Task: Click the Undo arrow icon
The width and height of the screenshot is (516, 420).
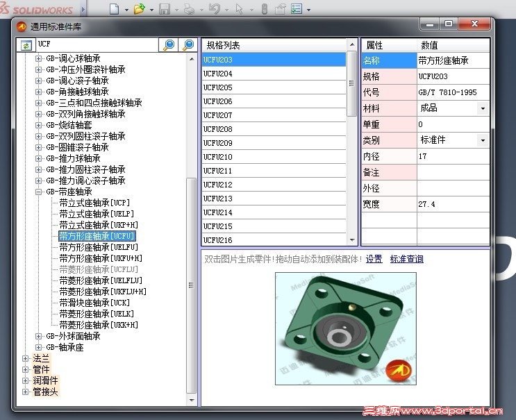Action: pyautogui.click(x=215, y=9)
